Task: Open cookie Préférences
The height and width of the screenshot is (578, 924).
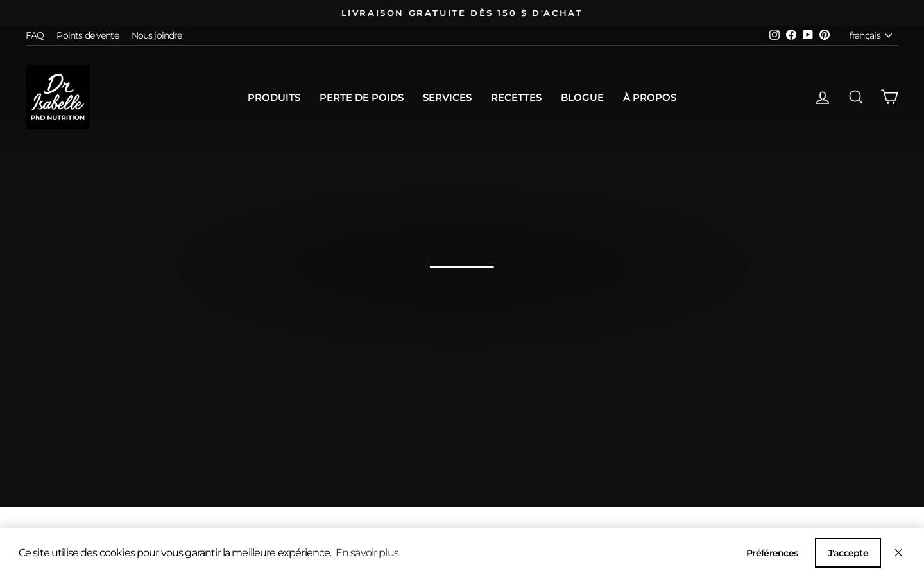Action: pos(772,553)
